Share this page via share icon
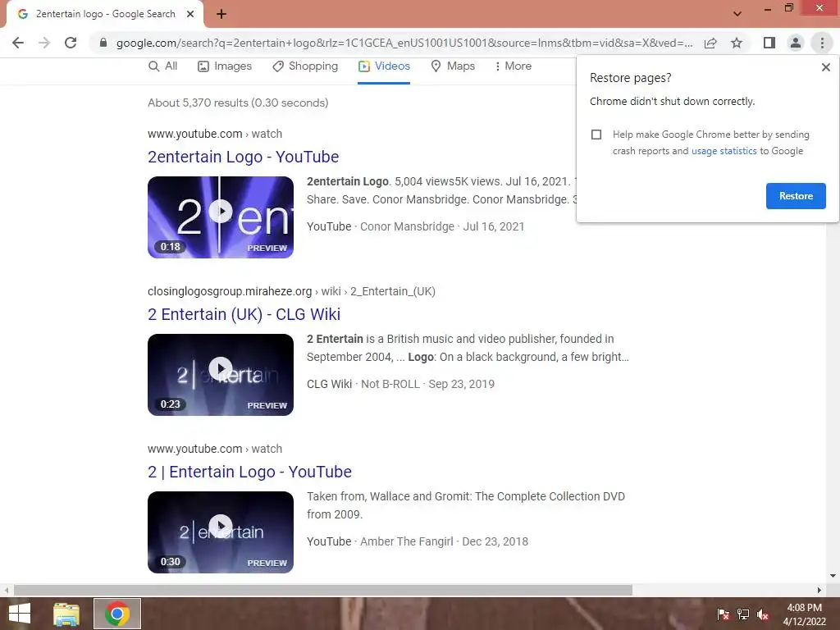The image size is (840, 630). 710,43
